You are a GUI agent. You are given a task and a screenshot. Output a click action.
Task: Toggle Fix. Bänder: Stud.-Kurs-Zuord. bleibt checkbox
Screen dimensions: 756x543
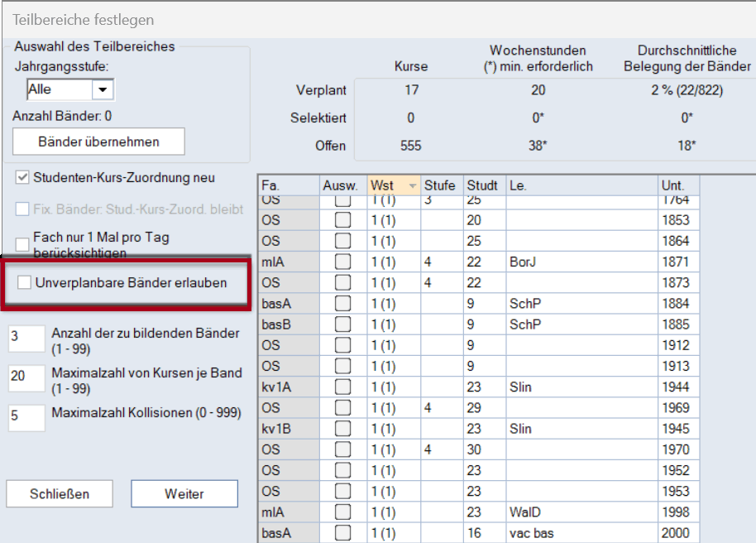[22, 209]
